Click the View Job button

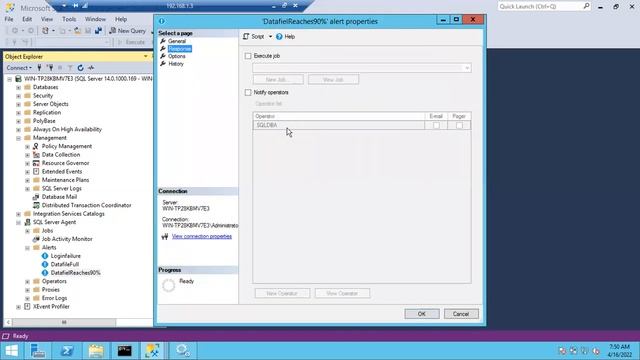point(333,80)
